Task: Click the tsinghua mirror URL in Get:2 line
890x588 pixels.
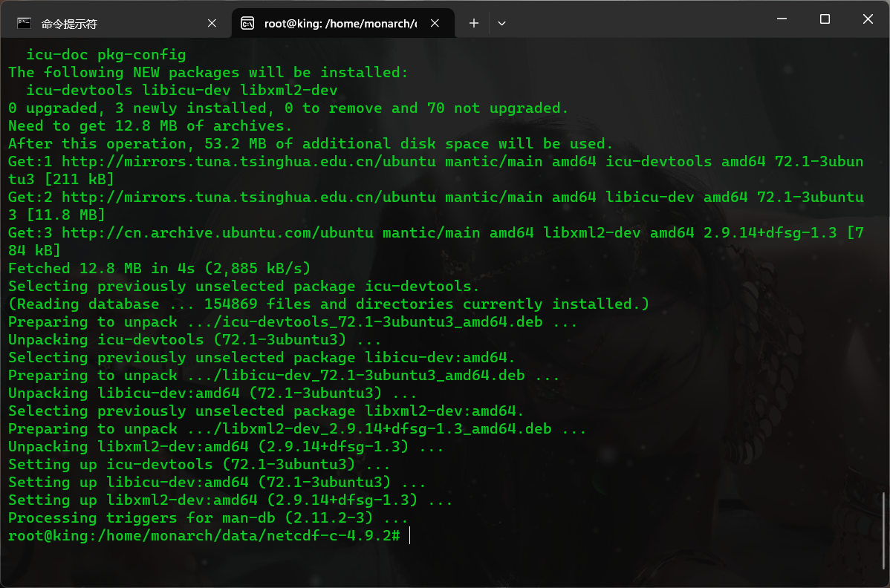Action: click(249, 197)
